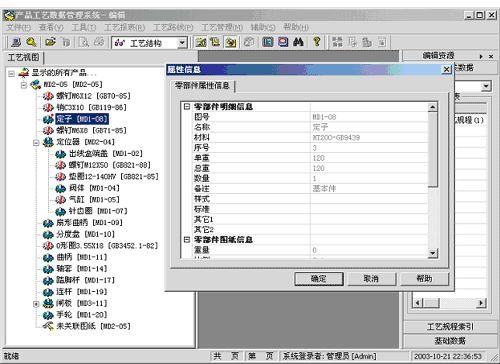This screenshot has height=364, width=500.
Task: Click the grayed printer icon on the toolbar
Action: [x=99, y=42]
